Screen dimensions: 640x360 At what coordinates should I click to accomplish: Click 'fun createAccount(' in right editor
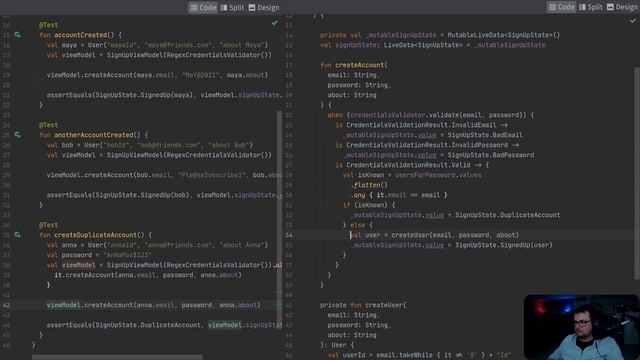(x=354, y=65)
